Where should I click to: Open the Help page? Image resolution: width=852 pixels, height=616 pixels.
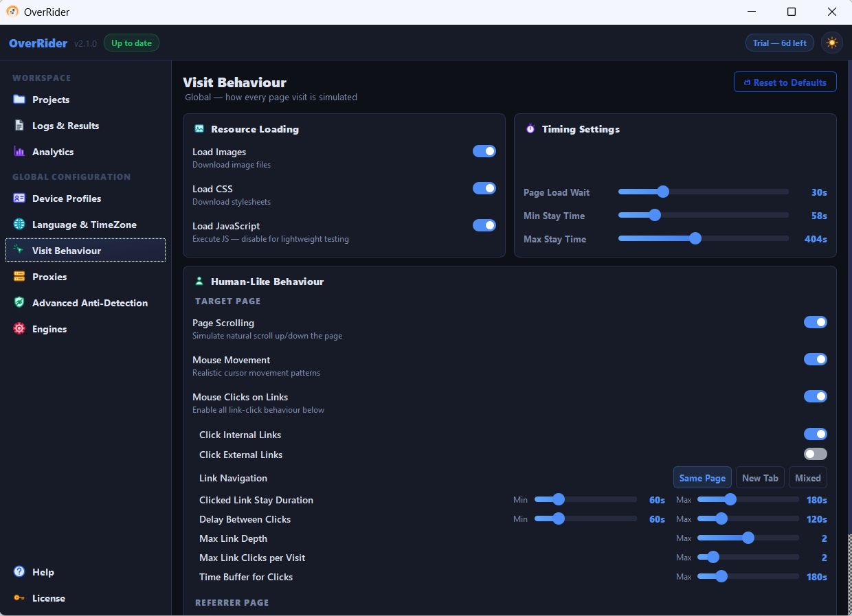point(85,572)
